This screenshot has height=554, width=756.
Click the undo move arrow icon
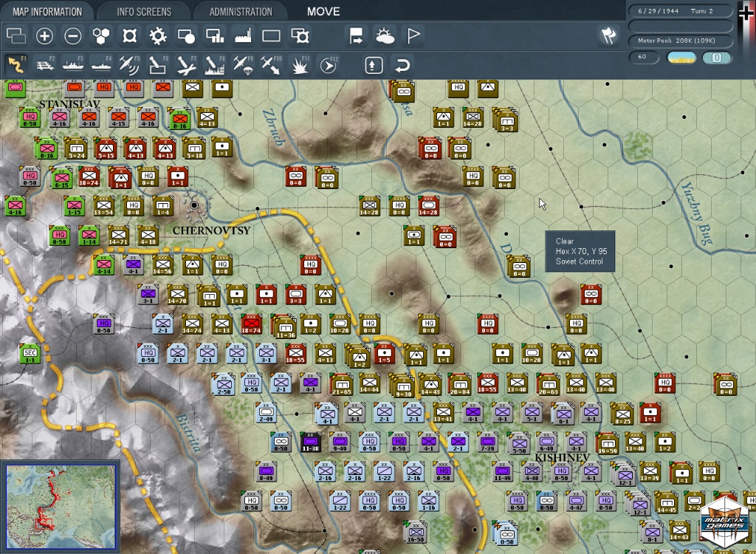coord(402,65)
